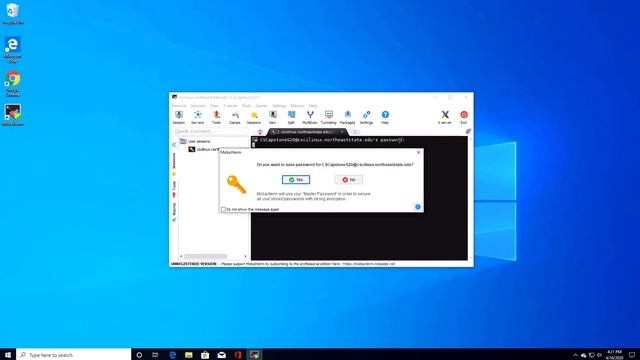Viewport: 640px width, 360px height.
Task: Open File Explorer from the taskbar
Action: point(189,355)
